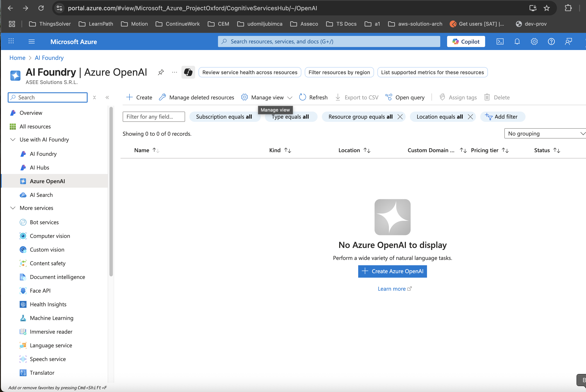This screenshot has height=392, width=586.
Task: Go to Home breadcrumb link
Action: (x=17, y=58)
